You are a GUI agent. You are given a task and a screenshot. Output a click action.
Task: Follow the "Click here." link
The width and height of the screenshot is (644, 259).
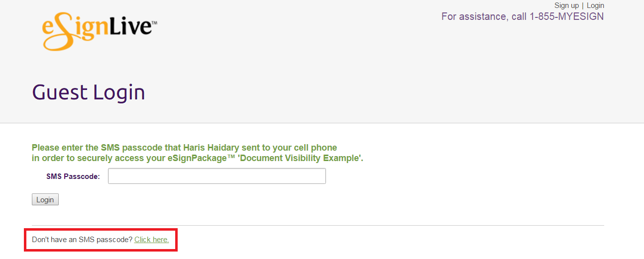[x=152, y=240]
